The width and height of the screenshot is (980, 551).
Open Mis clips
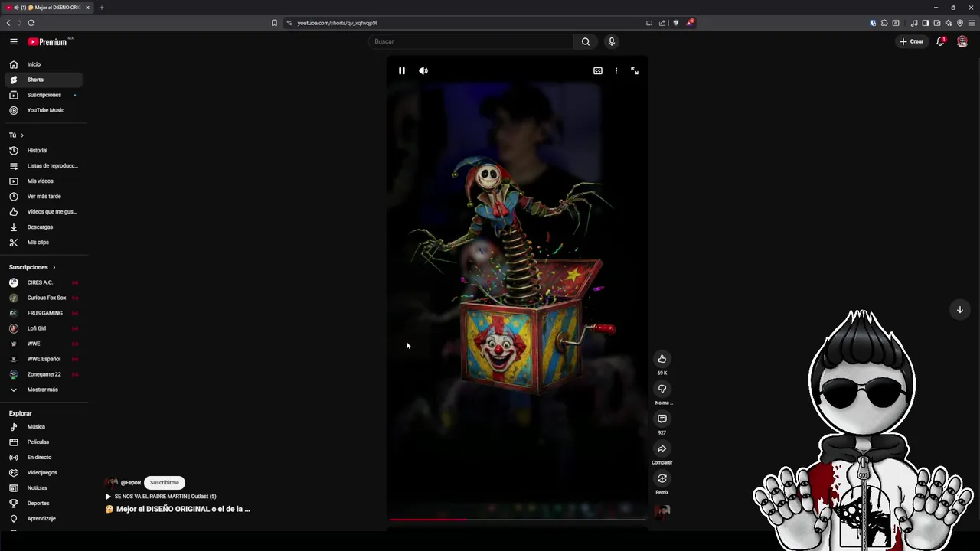(x=43, y=243)
